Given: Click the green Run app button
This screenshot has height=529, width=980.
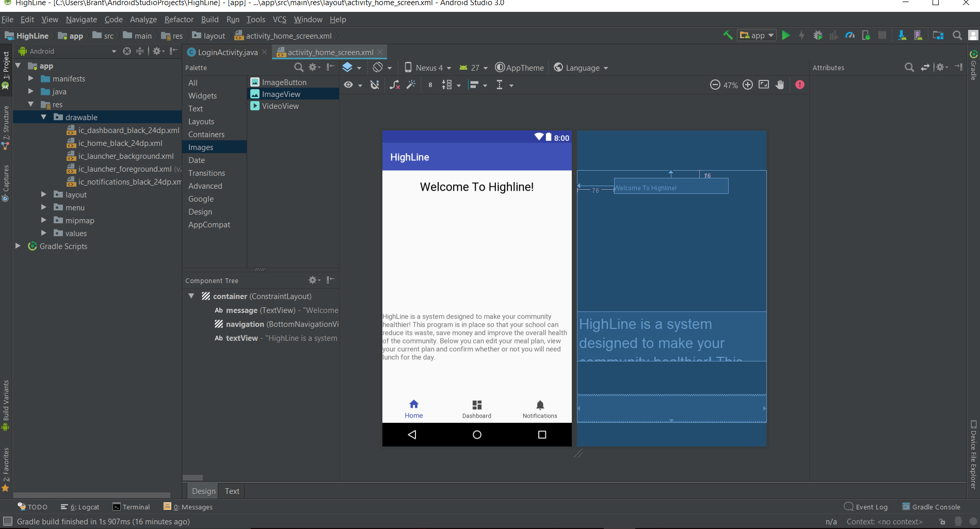Looking at the screenshot, I should click(x=785, y=36).
